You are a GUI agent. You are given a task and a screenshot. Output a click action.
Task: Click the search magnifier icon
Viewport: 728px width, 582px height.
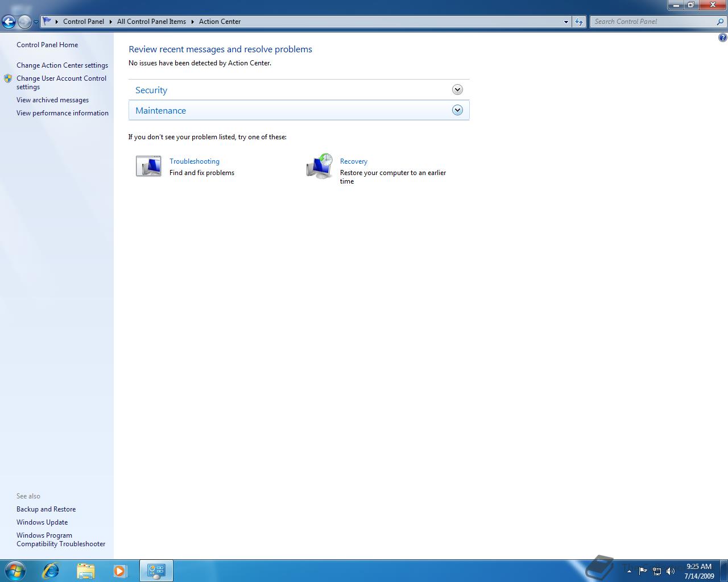point(721,22)
